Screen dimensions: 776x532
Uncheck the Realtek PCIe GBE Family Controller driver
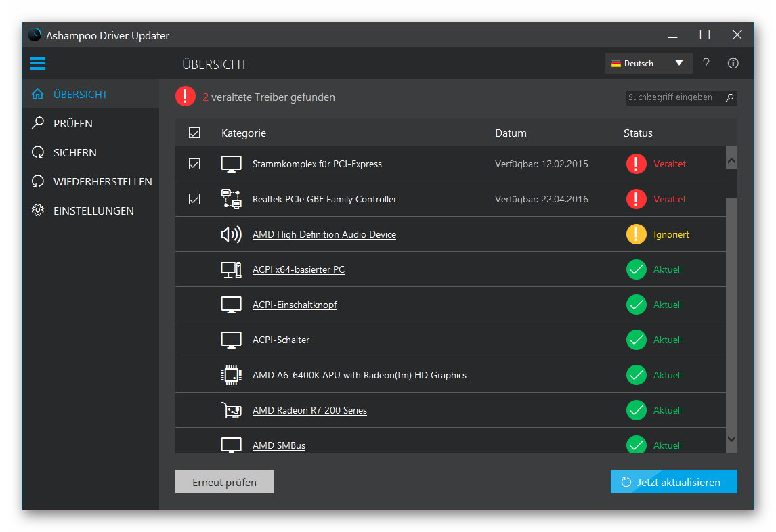(194, 198)
